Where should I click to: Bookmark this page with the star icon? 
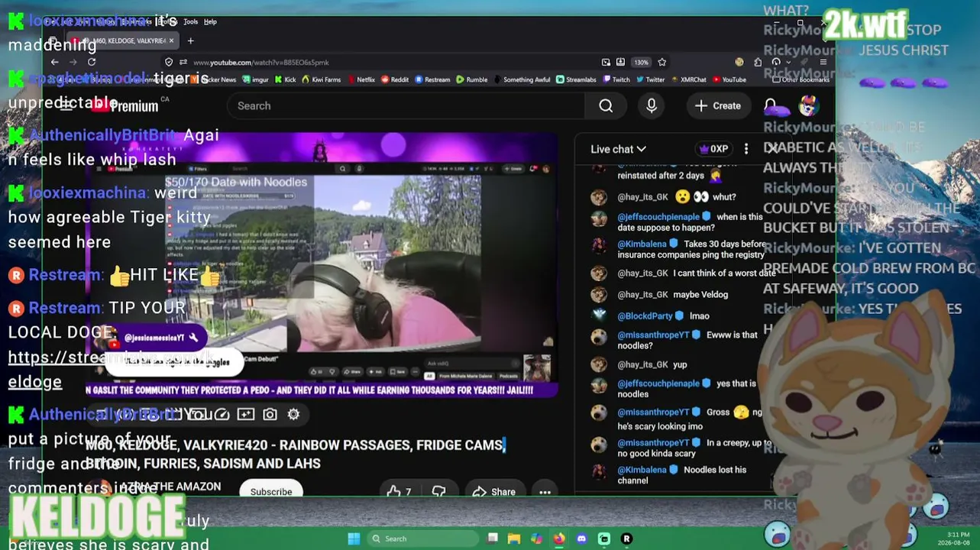click(x=662, y=62)
